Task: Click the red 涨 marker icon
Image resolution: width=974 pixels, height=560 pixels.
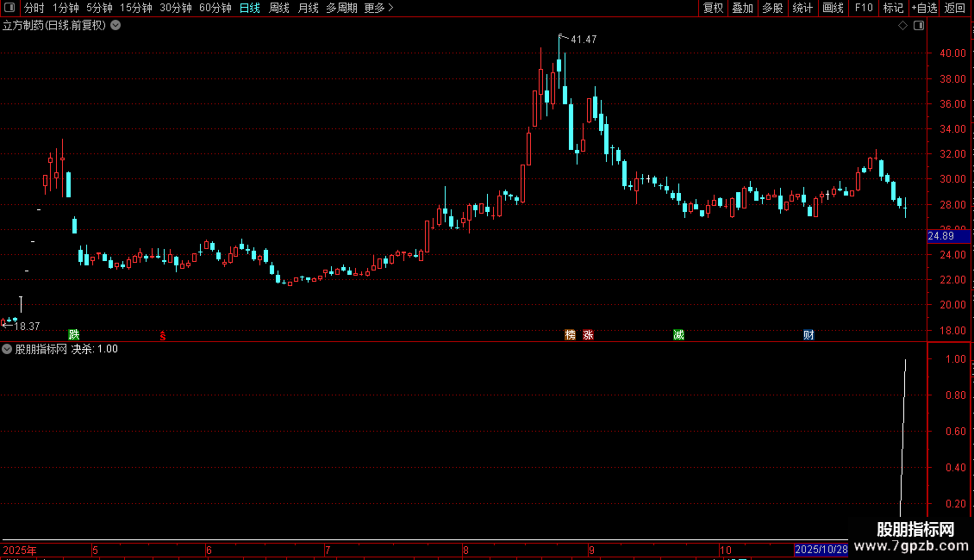Action: click(588, 334)
